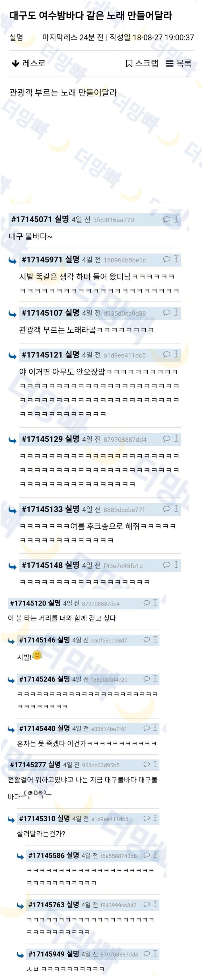Click text-cursor icon on comment #17145971
The image size is (202, 980).
pyautogui.click(x=176, y=259)
